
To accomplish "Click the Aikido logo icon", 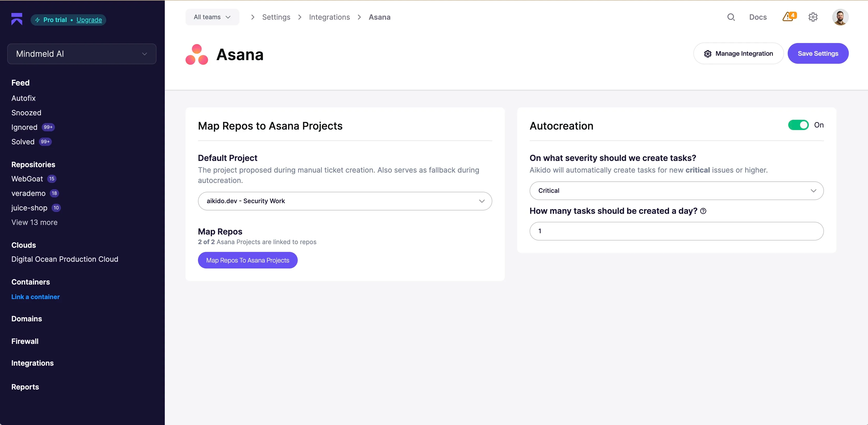I will tap(17, 19).
